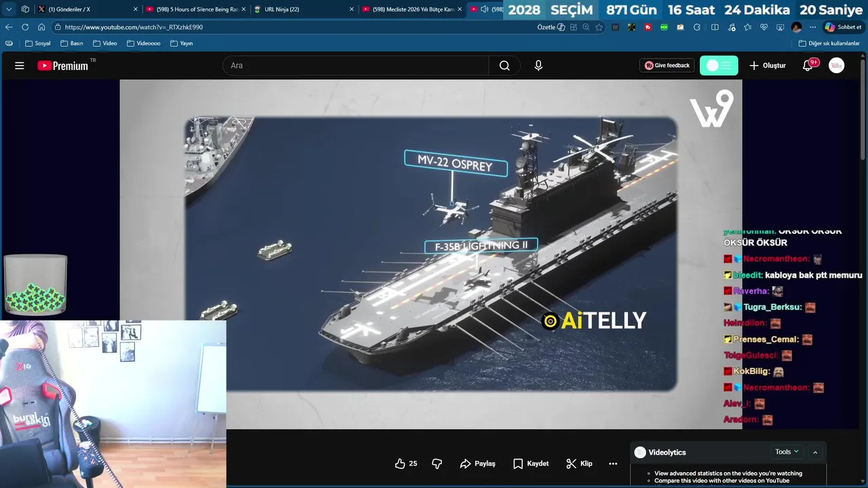Open browser settings and more ellipsis
Image resolution: width=868 pixels, height=488 pixels.
pyautogui.click(x=813, y=27)
